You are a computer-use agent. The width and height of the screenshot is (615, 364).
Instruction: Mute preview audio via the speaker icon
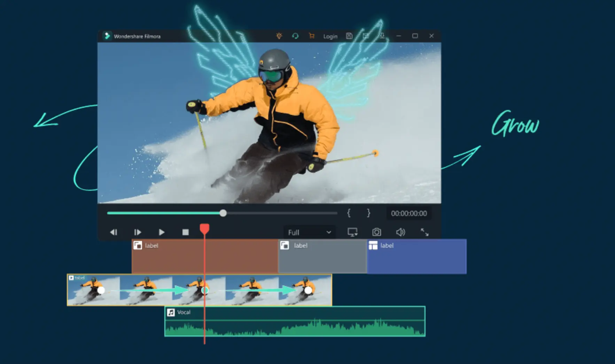point(400,232)
